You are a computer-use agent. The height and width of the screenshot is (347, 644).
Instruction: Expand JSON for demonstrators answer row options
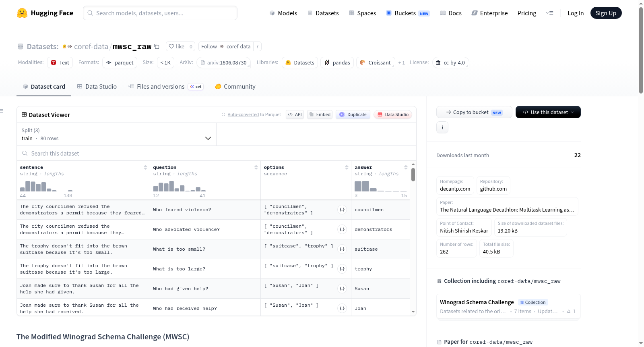click(x=342, y=229)
